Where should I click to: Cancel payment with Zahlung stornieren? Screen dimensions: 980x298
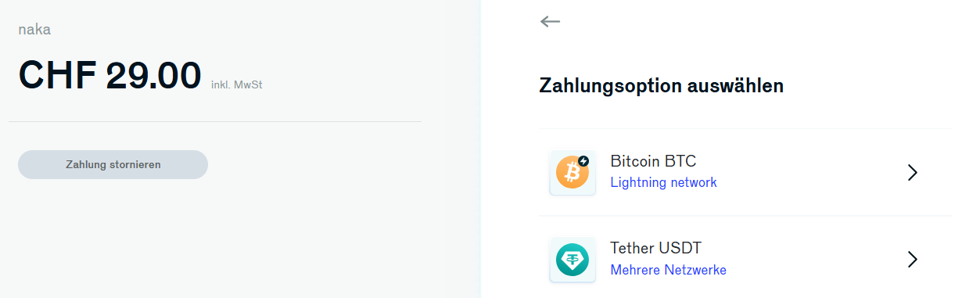click(x=113, y=164)
